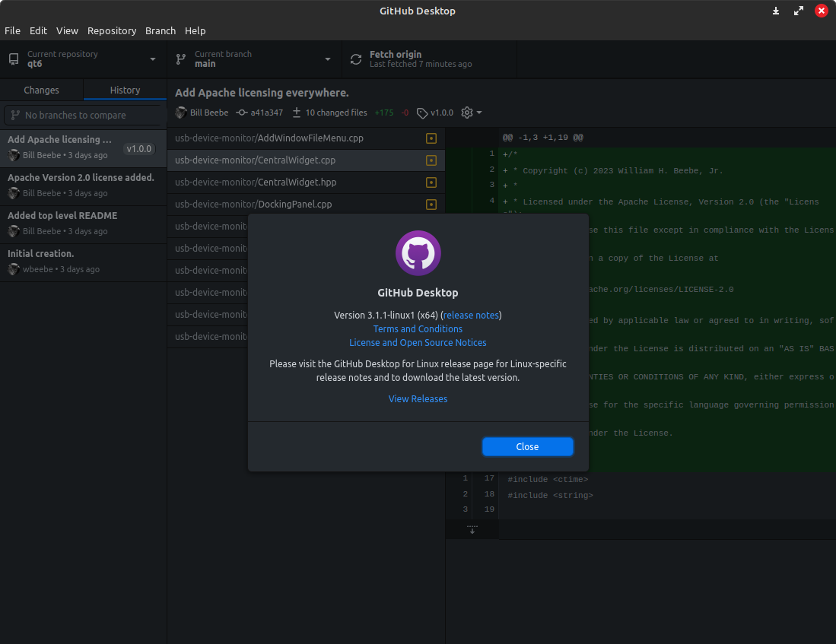
Task: Click the branch icon beside main
Action: [x=181, y=59]
